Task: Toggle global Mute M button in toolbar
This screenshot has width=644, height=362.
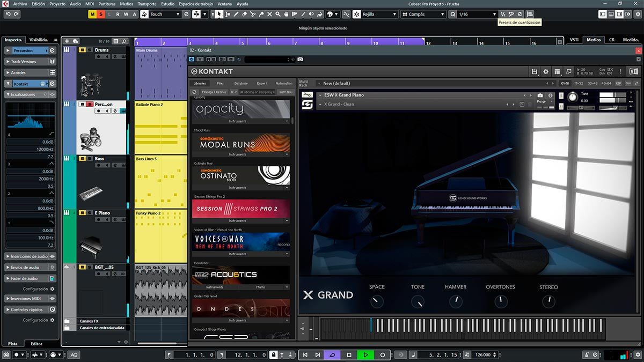Action: pyautogui.click(x=92, y=14)
